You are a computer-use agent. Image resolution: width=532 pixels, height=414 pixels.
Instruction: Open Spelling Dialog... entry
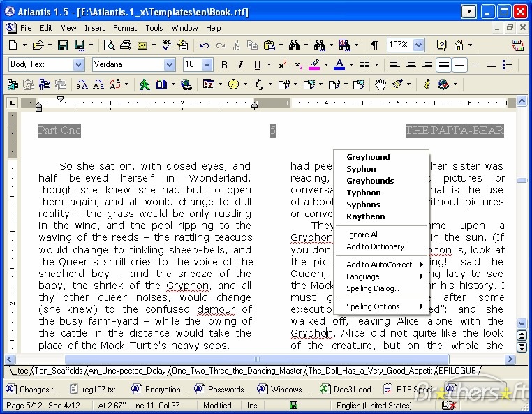pyautogui.click(x=382, y=288)
